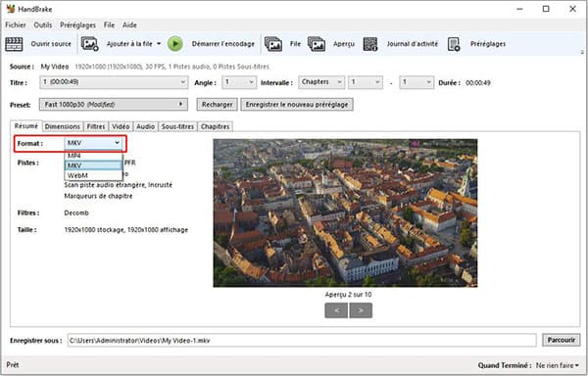Show the previous preview image
588x376 pixels.
point(336,310)
